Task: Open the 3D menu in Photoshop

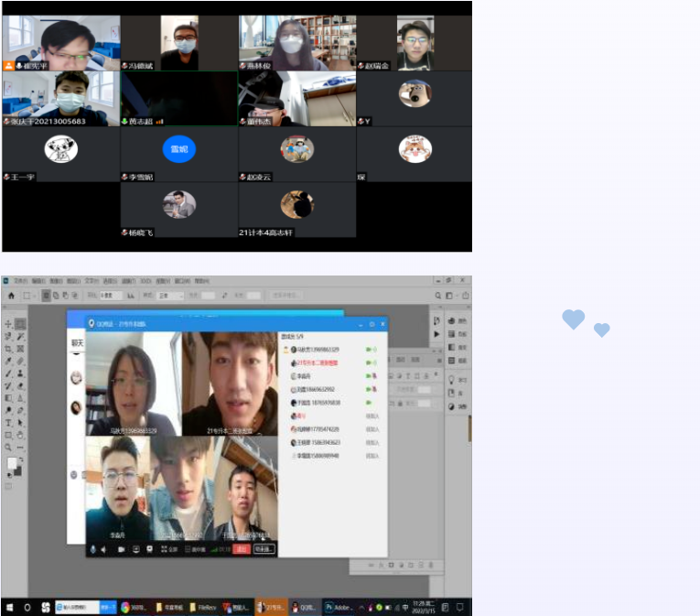Action: coord(145,281)
